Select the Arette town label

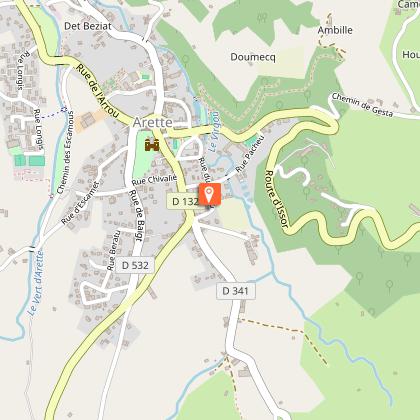[153, 122]
